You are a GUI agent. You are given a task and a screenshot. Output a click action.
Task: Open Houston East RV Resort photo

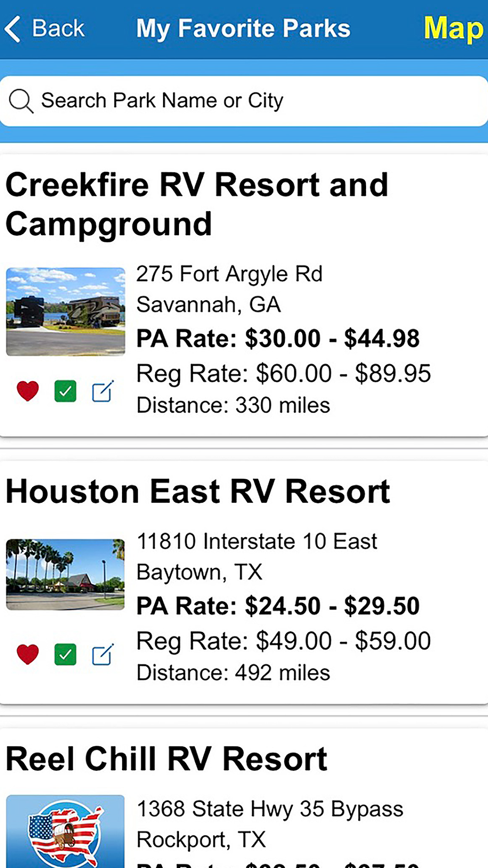coord(66,574)
